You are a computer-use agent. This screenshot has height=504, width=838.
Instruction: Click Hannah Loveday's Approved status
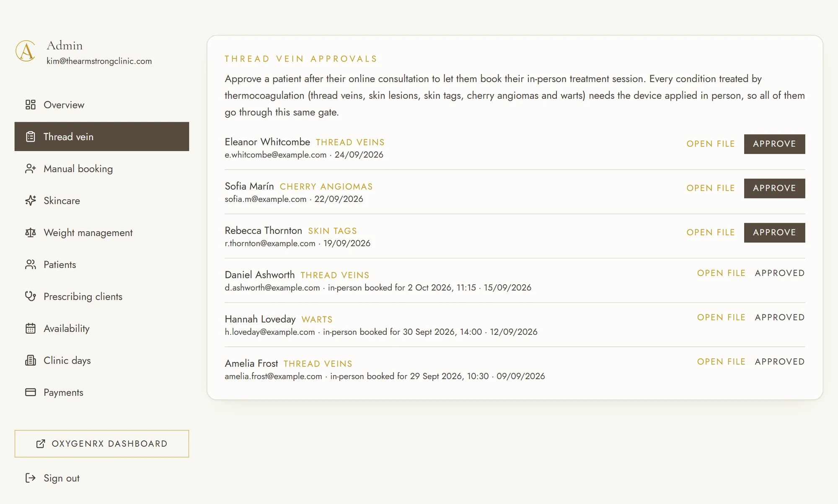780,318
